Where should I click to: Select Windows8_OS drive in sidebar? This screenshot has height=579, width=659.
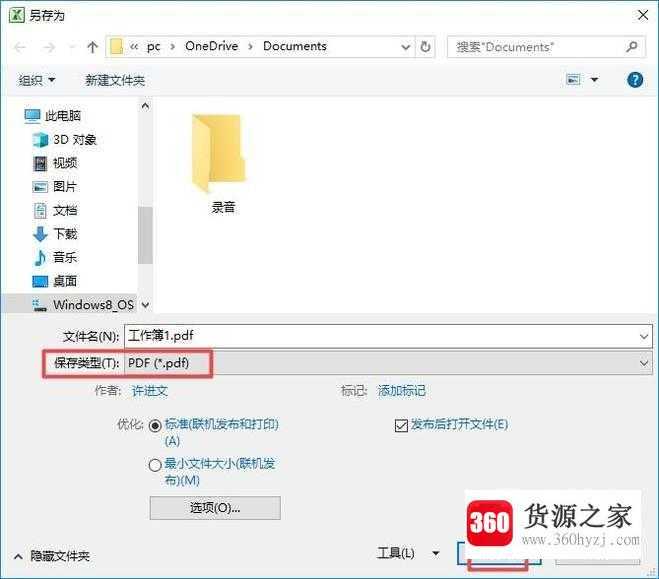[83, 305]
